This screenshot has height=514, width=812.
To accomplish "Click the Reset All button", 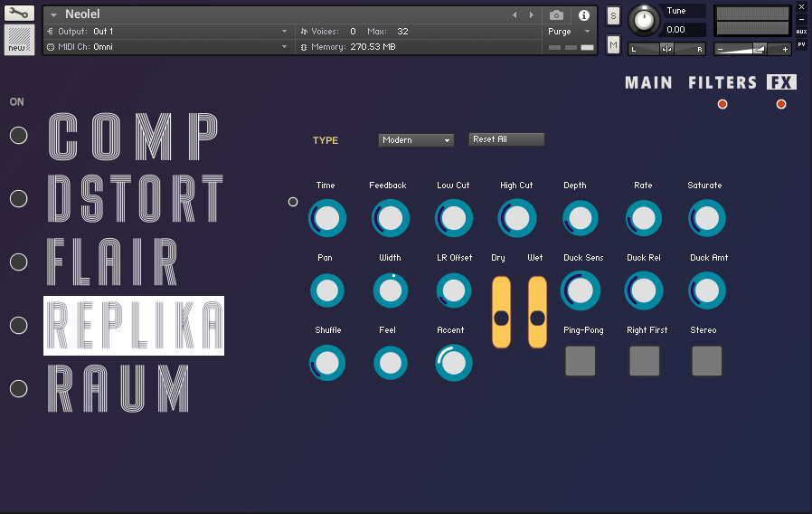I will (506, 139).
